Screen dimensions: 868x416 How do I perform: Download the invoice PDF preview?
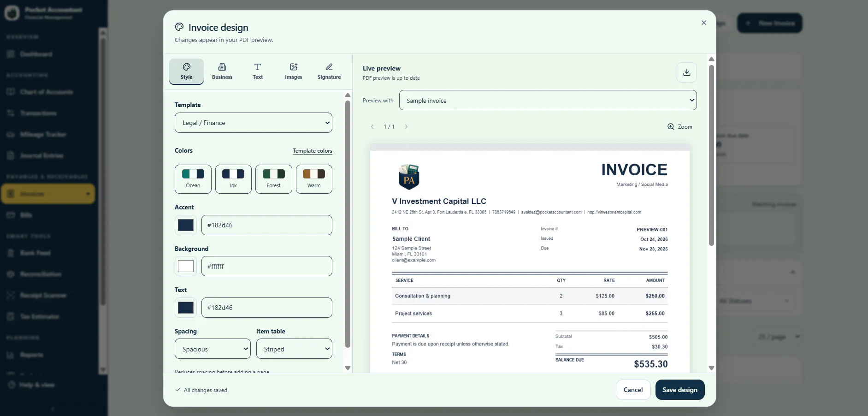coord(686,72)
